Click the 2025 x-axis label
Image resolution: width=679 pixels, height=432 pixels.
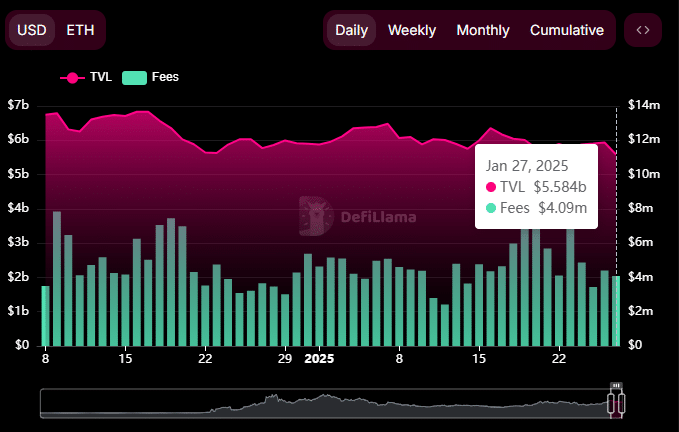pyautogui.click(x=319, y=358)
